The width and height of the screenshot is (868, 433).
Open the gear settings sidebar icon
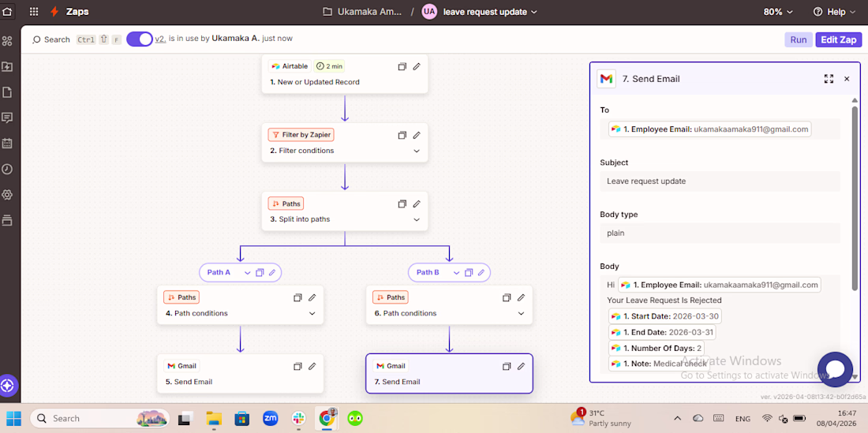7,195
